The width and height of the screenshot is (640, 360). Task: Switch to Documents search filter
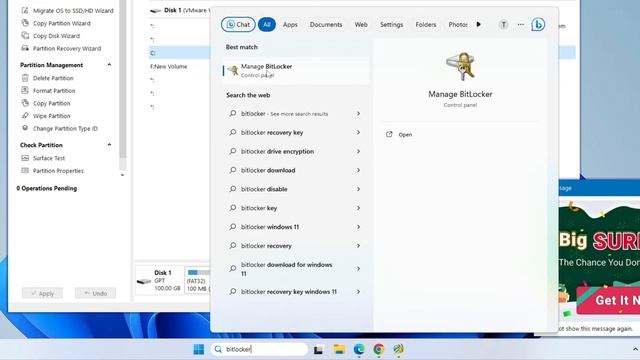coord(326,24)
